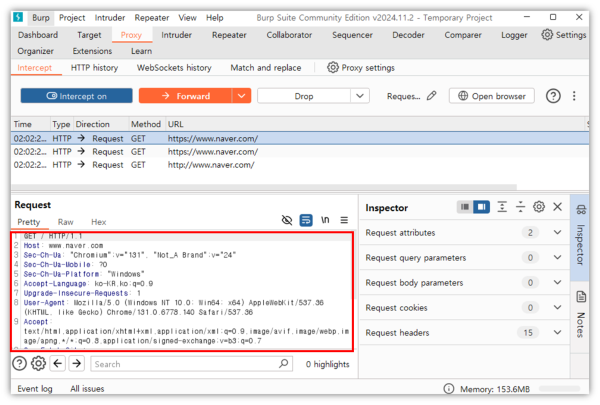Screen dimensions: 600x405
Task: Open the Event log
Action: coord(35,389)
